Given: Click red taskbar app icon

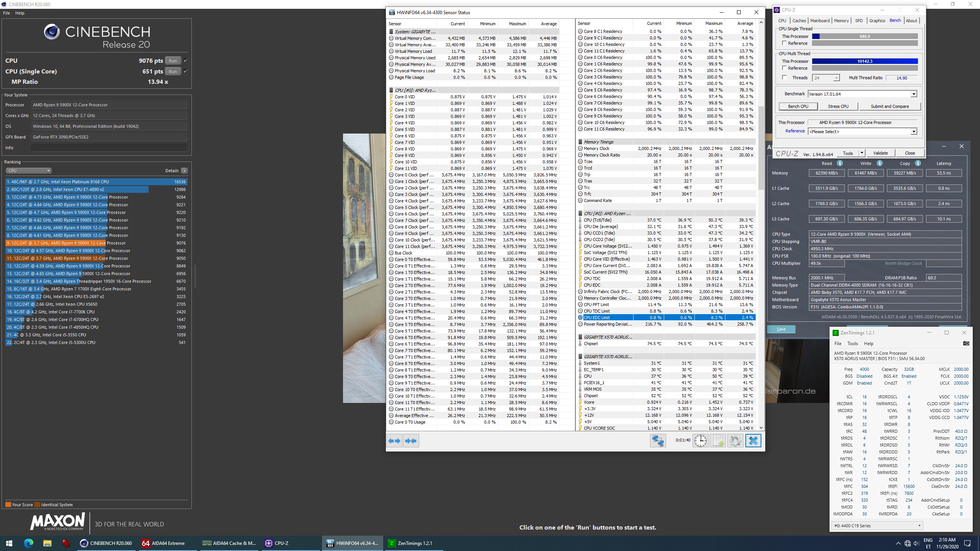Looking at the screenshot, I should click(66, 543).
